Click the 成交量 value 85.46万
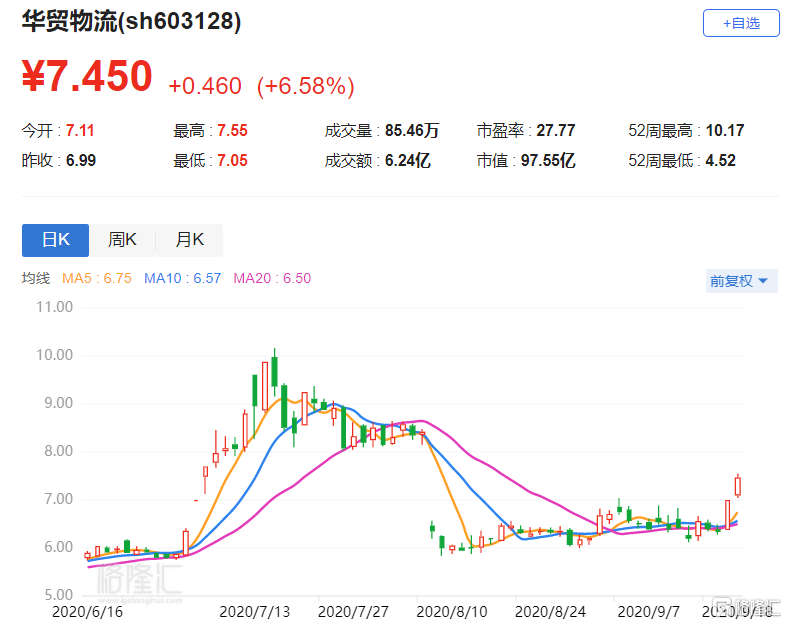 [412, 131]
